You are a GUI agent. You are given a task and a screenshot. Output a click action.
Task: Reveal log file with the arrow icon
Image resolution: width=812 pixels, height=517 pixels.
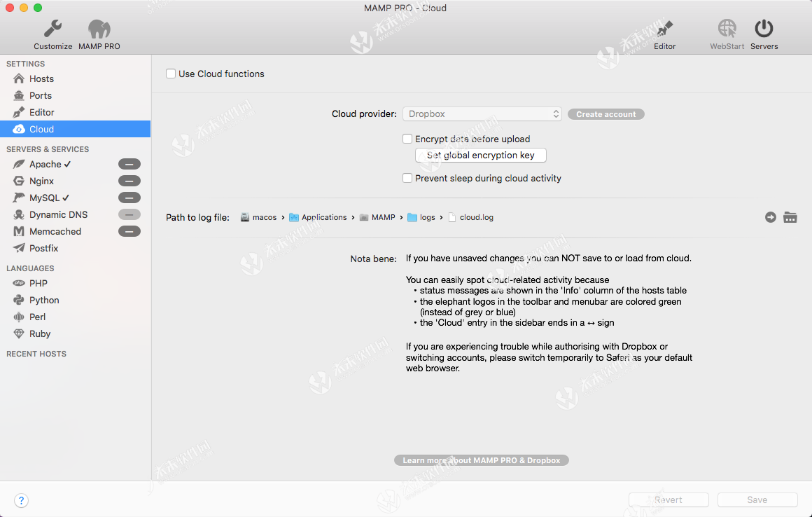[x=771, y=217]
